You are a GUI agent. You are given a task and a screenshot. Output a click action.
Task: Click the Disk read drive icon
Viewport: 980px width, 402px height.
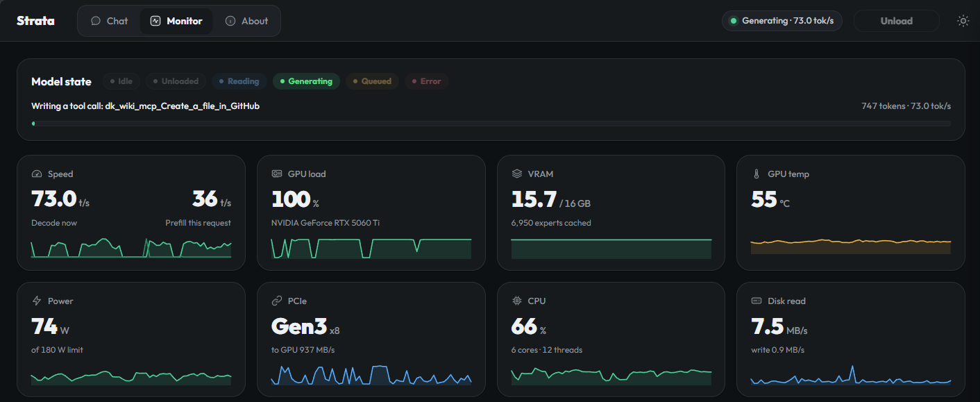[757, 301]
